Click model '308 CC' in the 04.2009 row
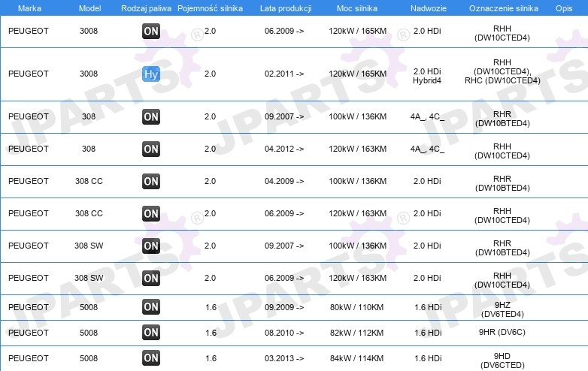Screen dimensions: 588x371 pos(89,181)
